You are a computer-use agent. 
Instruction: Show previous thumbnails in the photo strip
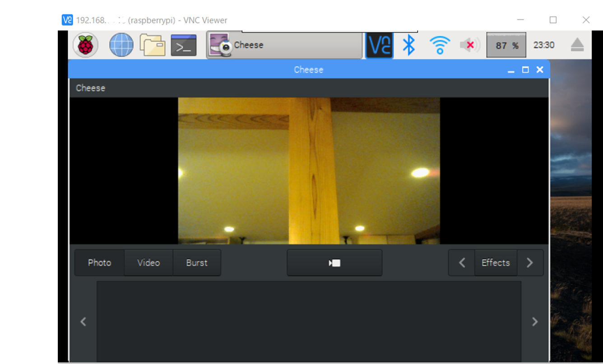click(83, 322)
